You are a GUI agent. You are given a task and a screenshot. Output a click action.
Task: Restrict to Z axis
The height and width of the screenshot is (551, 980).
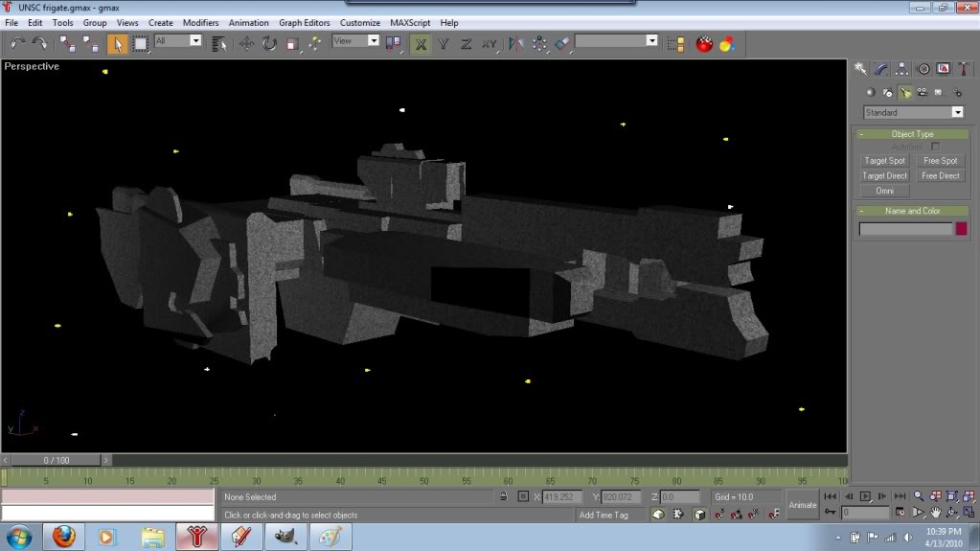[466, 44]
